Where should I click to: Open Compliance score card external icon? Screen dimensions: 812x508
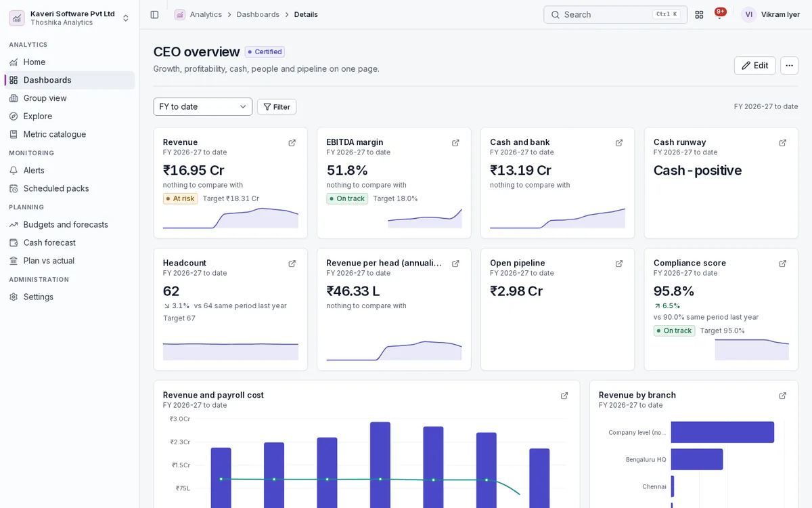pyautogui.click(x=783, y=263)
